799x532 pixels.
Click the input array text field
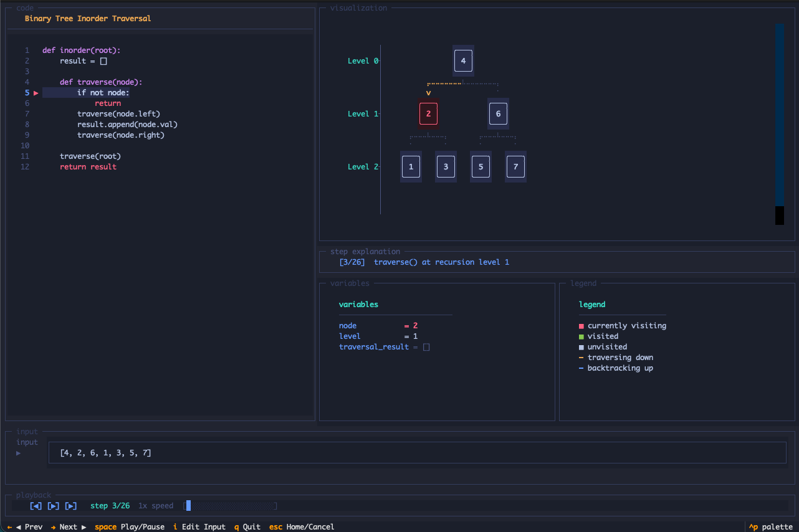(x=418, y=453)
